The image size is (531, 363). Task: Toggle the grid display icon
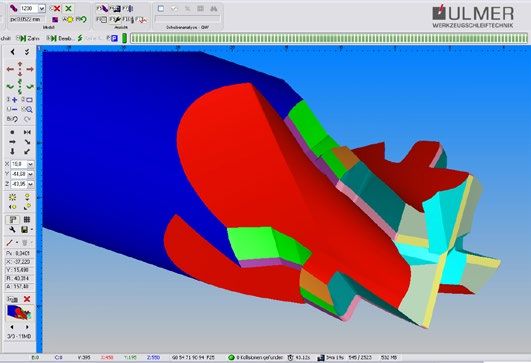click(27, 220)
